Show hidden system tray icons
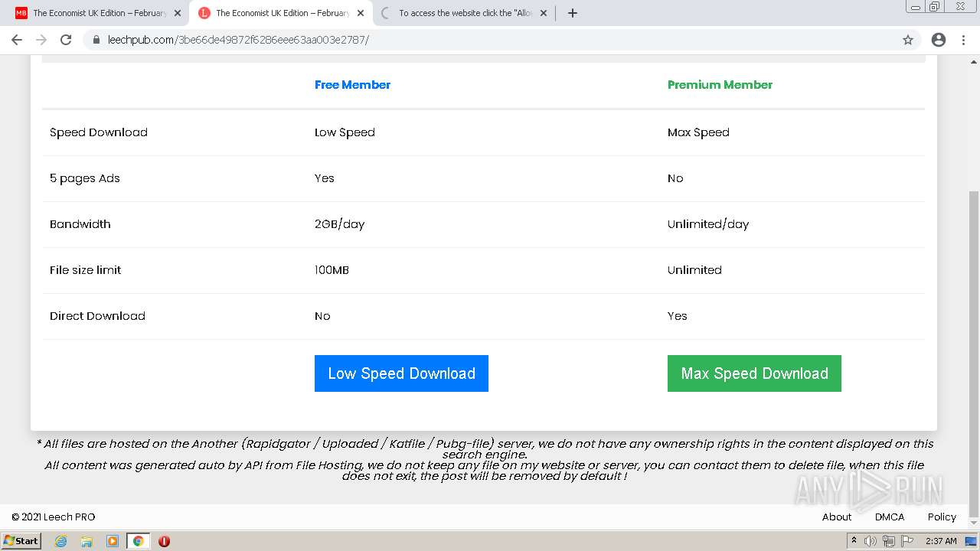The width and height of the screenshot is (980, 551). click(854, 541)
